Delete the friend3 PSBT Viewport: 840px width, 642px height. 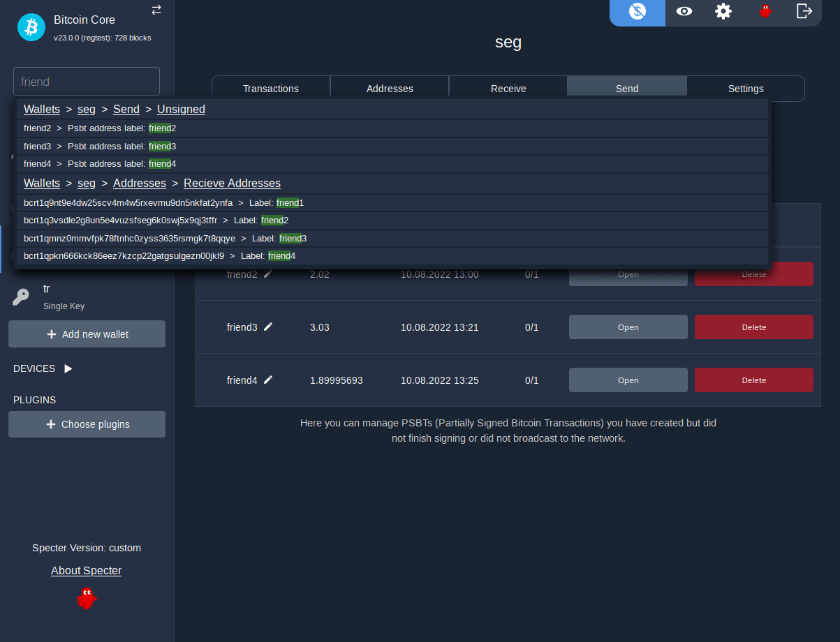pyautogui.click(x=754, y=327)
